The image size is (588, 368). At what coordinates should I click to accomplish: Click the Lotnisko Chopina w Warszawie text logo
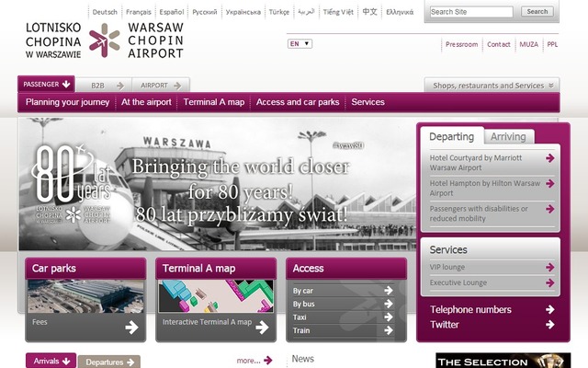(x=53, y=40)
